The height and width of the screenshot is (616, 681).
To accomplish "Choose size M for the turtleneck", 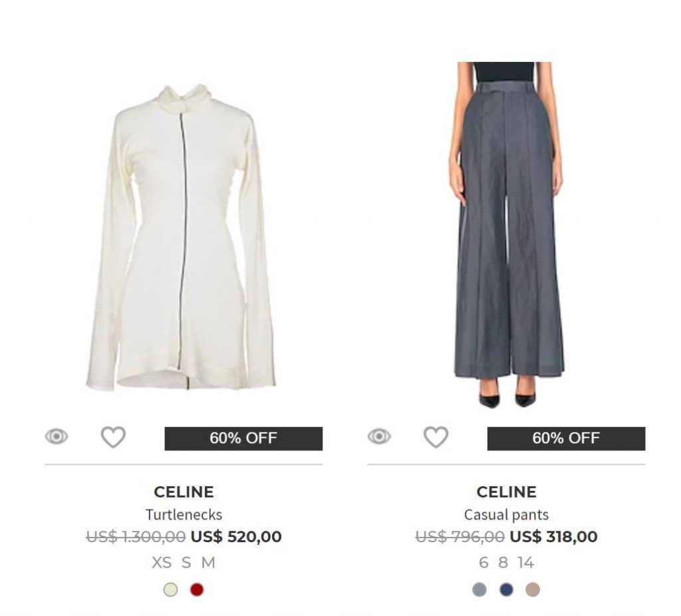I will coord(208,563).
